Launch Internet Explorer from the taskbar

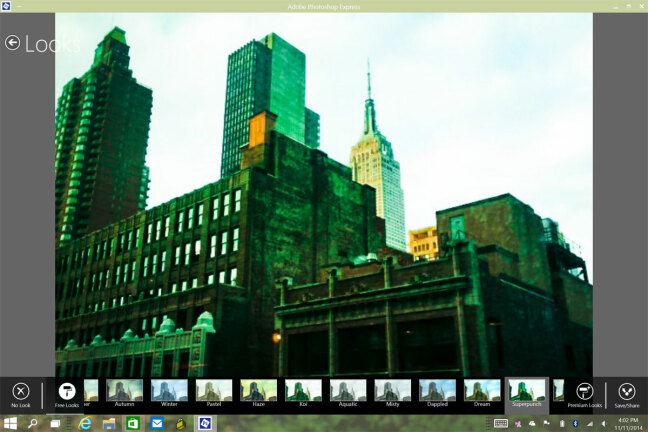85,423
